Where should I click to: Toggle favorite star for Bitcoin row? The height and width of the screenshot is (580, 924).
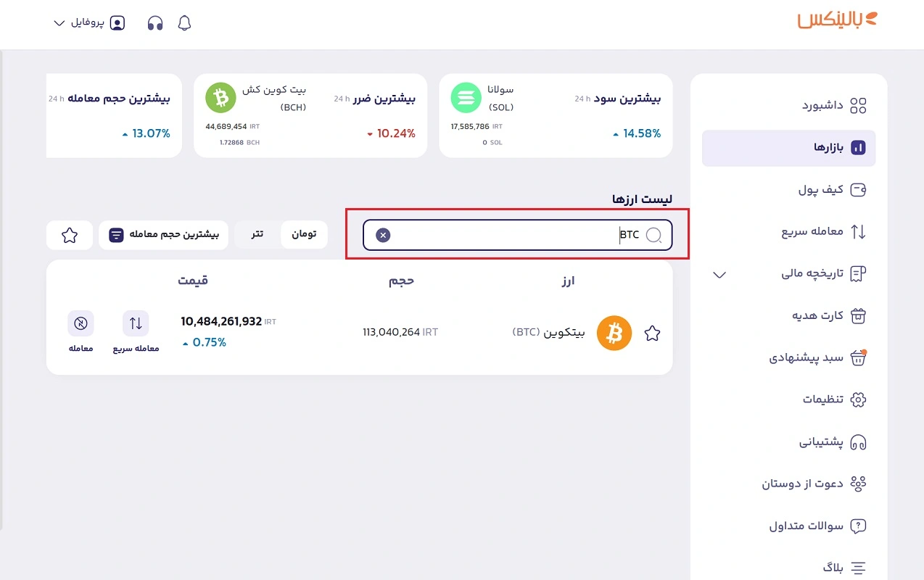[x=652, y=333]
